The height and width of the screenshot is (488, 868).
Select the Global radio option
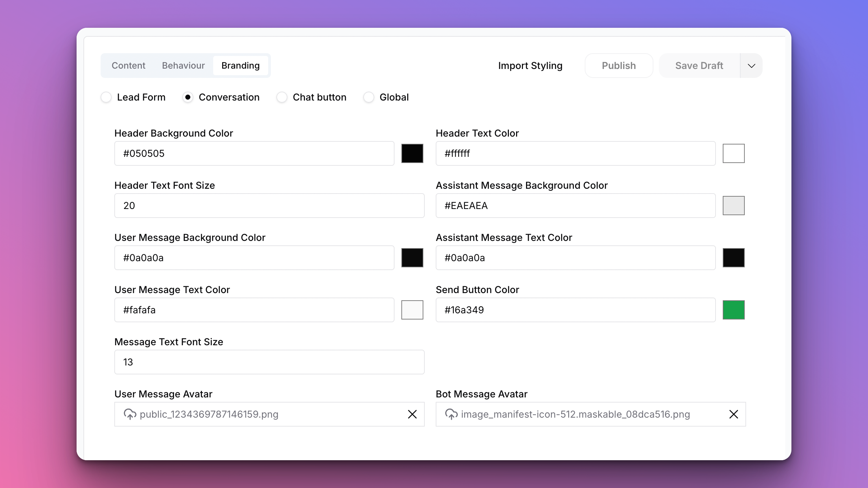[369, 97]
